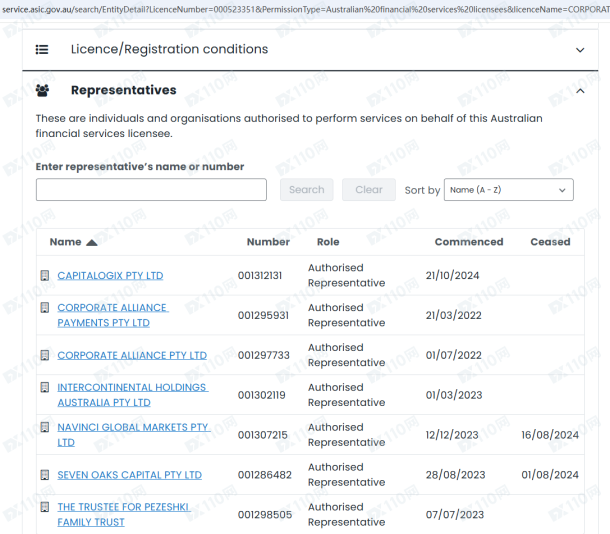Click document icon beside INTERCONTINENTAL HOLDINGS AUSTRALIA

pos(45,387)
